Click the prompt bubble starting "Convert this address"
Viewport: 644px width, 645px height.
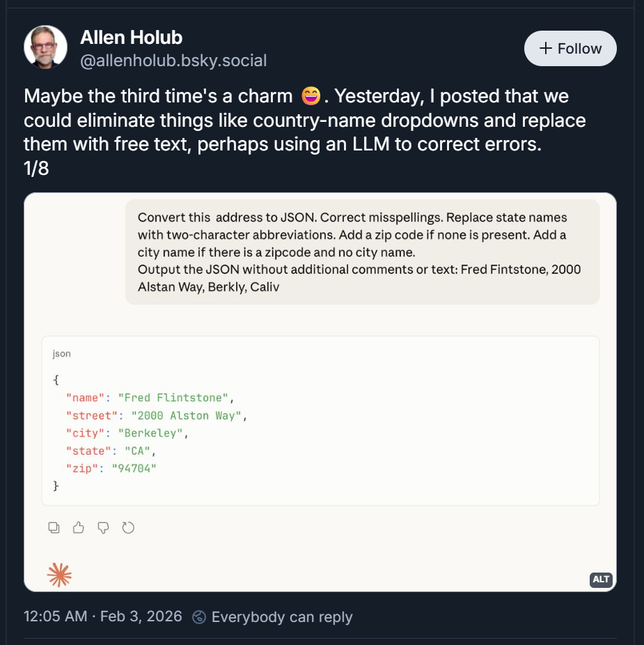(x=362, y=251)
